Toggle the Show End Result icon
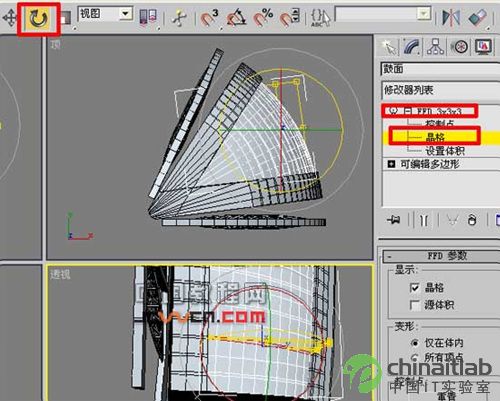Screen dimensions: 500x401 pyautogui.click(x=424, y=220)
